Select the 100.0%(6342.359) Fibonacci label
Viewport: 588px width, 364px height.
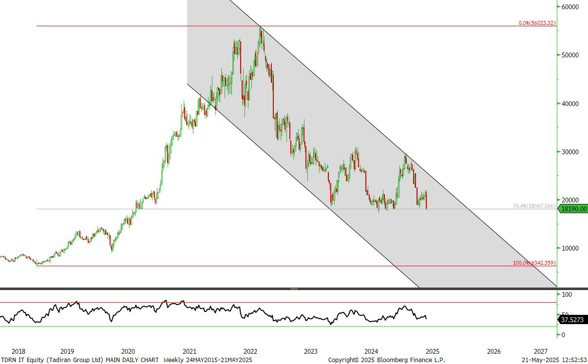pyautogui.click(x=534, y=263)
